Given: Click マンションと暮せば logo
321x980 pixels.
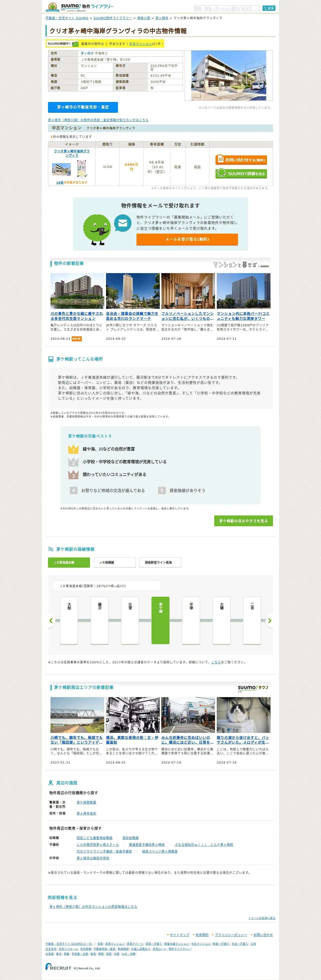Looking at the screenshot, I should coord(241,265).
